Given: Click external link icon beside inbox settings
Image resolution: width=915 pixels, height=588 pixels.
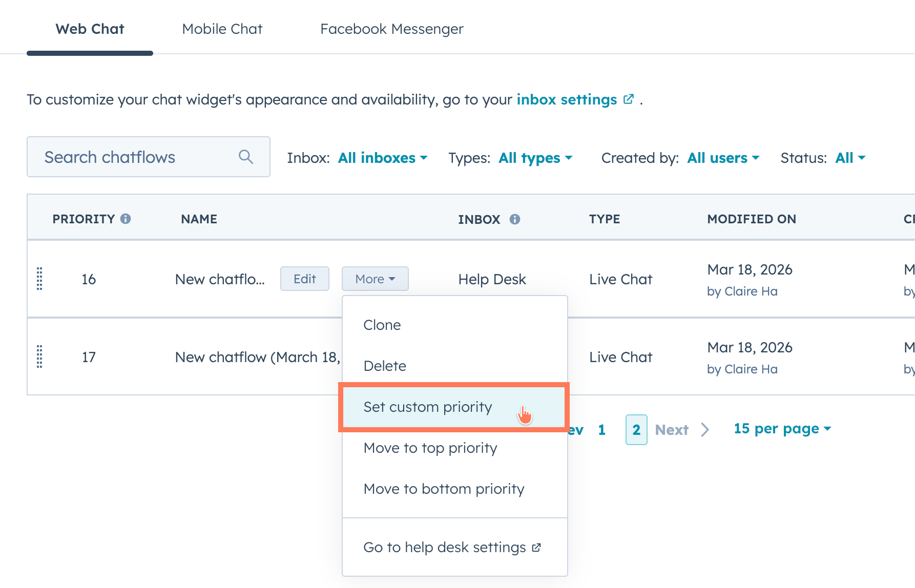Looking at the screenshot, I should tap(629, 99).
